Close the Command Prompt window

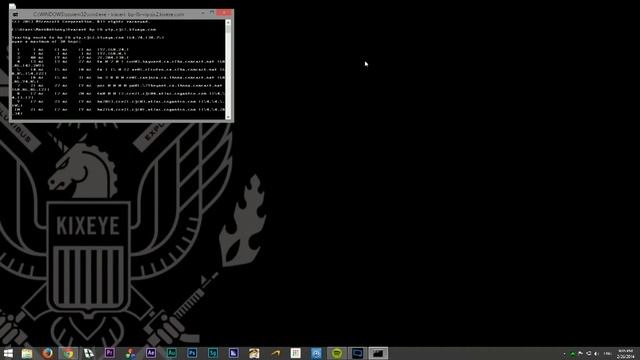224,13
